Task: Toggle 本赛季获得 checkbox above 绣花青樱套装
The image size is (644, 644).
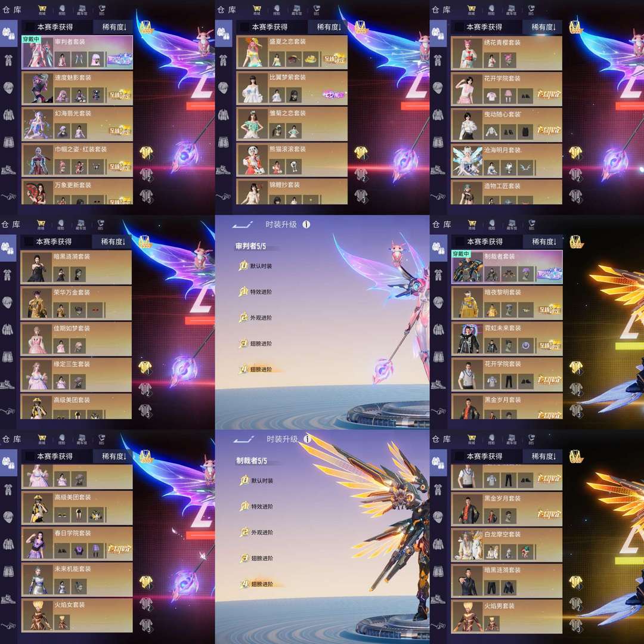Action: 460,27
